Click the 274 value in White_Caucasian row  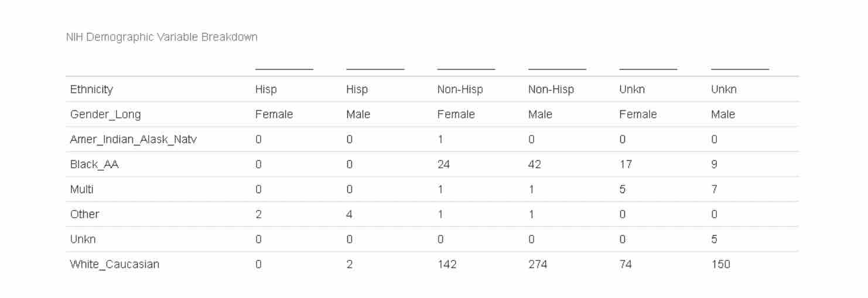[x=538, y=264]
